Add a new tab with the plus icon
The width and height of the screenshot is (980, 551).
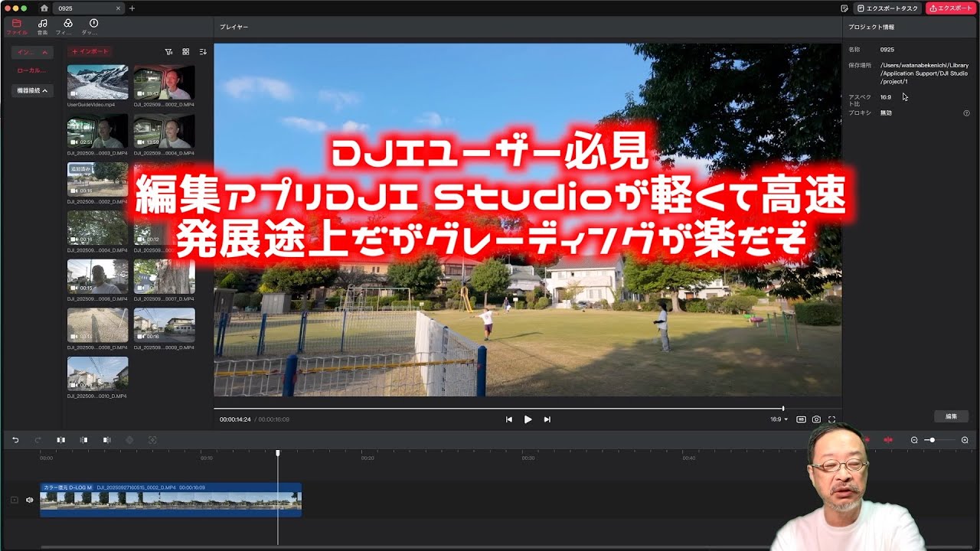pyautogui.click(x=132, y=8)
